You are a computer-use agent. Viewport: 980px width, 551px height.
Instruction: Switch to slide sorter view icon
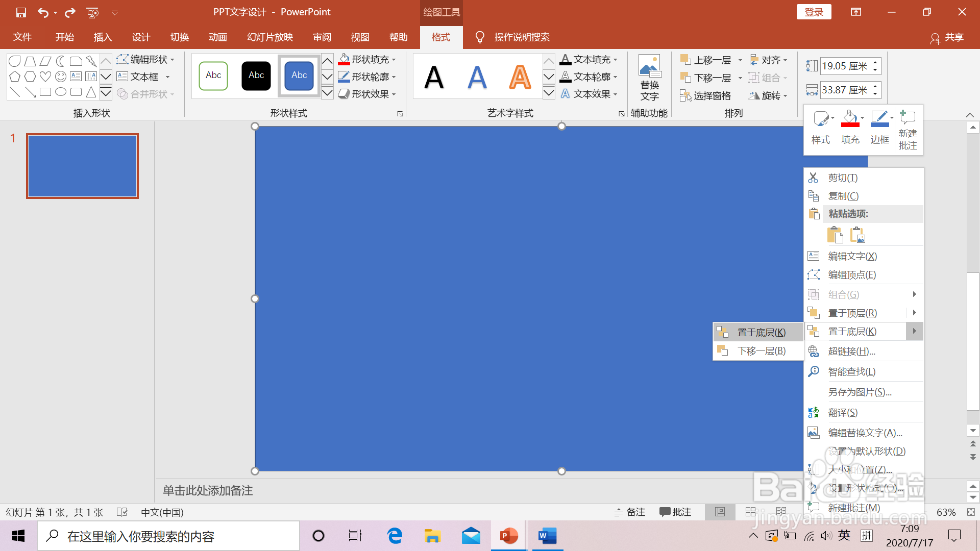(x=750, y=512)
